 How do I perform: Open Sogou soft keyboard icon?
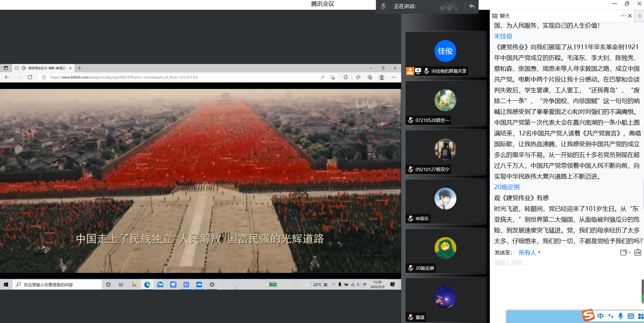coord(631,316)
